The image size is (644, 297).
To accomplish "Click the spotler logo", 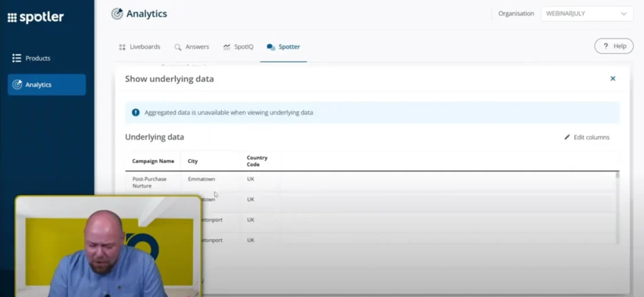I will pos(36,17).
